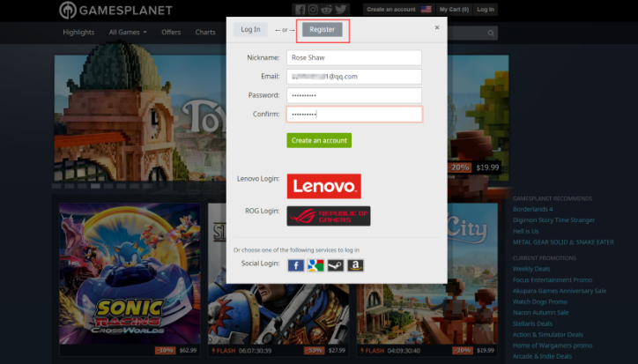Click the Gamesplanet logo

click(115, 10)
